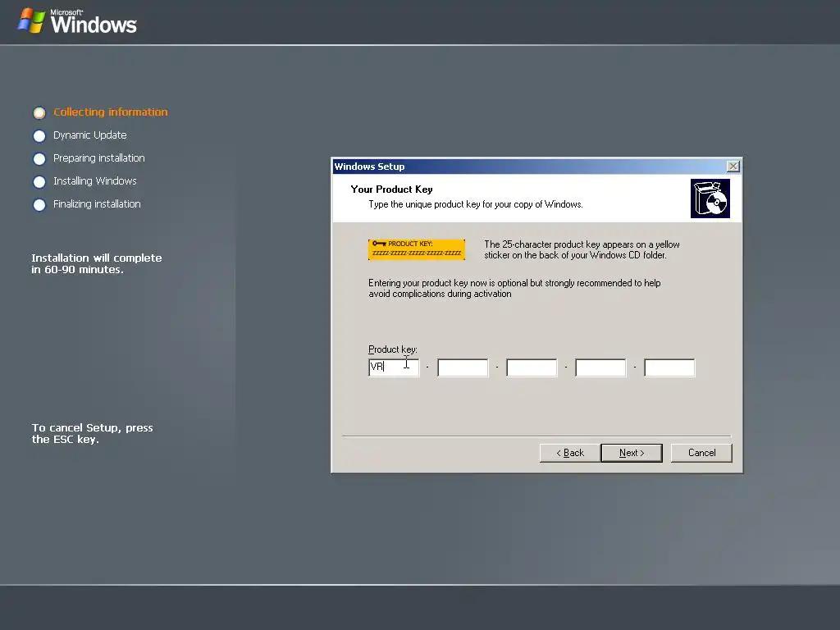840x630 pixels.
Task: Click the 'Installing Windows' step text
Action: point(95,181)
